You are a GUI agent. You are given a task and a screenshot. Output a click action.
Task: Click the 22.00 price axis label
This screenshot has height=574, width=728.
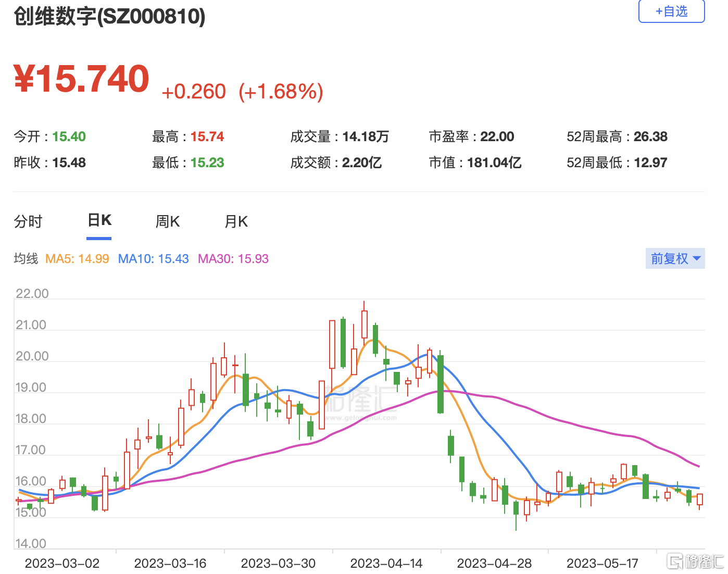click(x=32, y=293)
